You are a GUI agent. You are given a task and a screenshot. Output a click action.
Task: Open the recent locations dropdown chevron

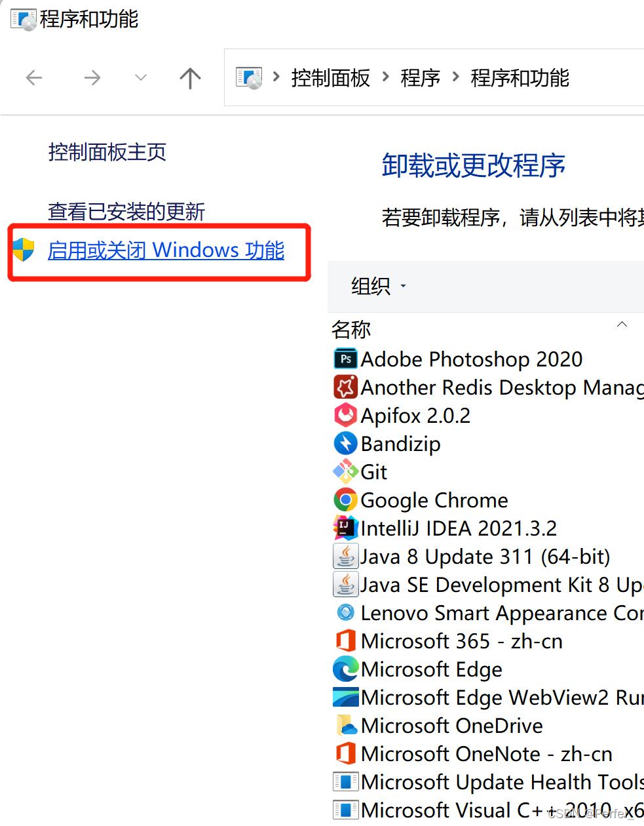pyautogui.click(x=140, y=78)
